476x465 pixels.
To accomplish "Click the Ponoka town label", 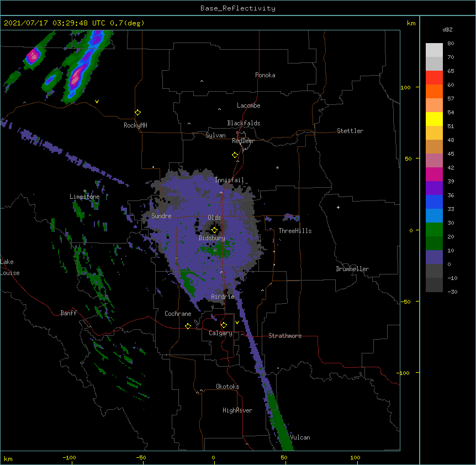I will (x=265, y=75).
